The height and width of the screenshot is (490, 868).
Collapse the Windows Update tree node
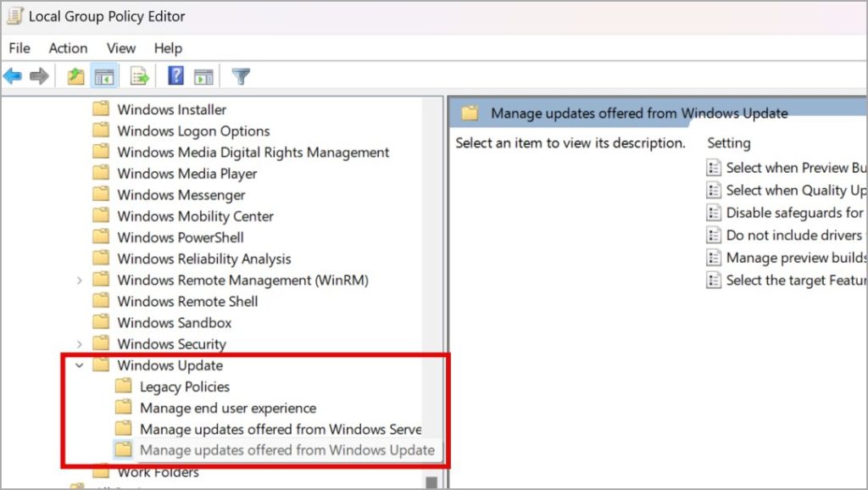pyautogui.click(x=80, y=365)
